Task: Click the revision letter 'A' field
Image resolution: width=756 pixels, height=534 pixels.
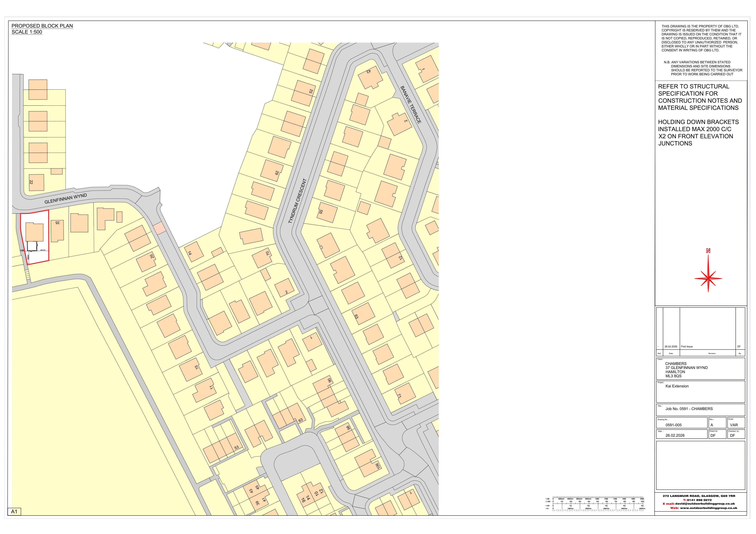Action: tap(712, 425)
